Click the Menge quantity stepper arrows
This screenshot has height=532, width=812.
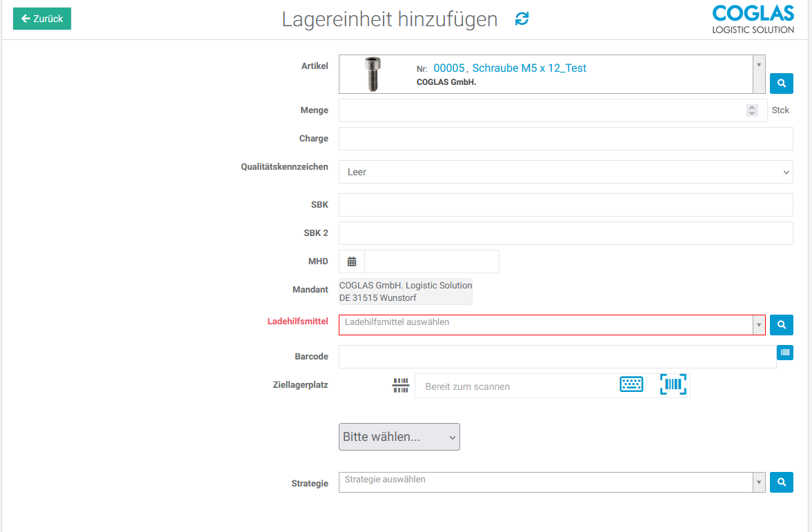pyautogui.click(x=752, y=110)
